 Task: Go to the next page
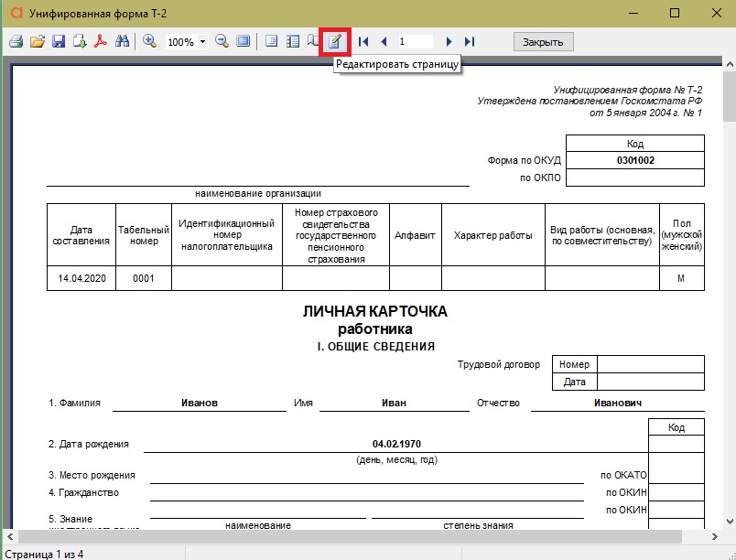coord(449,42)
